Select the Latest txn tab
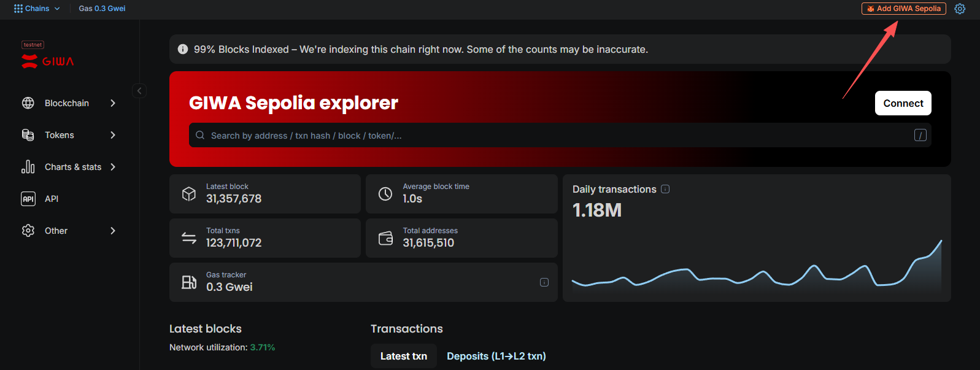The width and height of the screenshot is (980, 370). 404,356
